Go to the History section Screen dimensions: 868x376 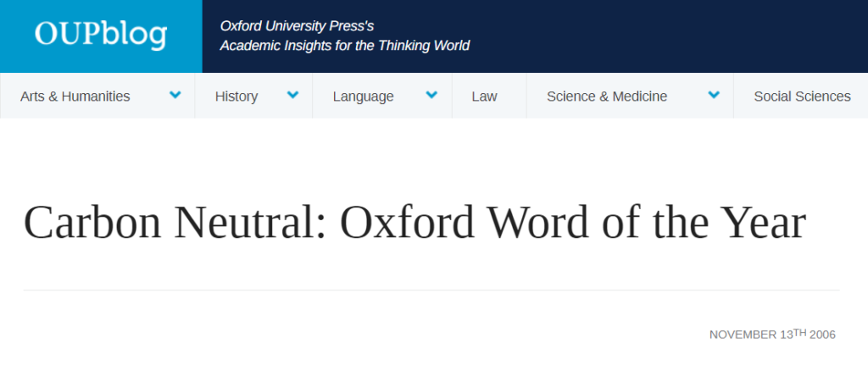coord(236,96)
